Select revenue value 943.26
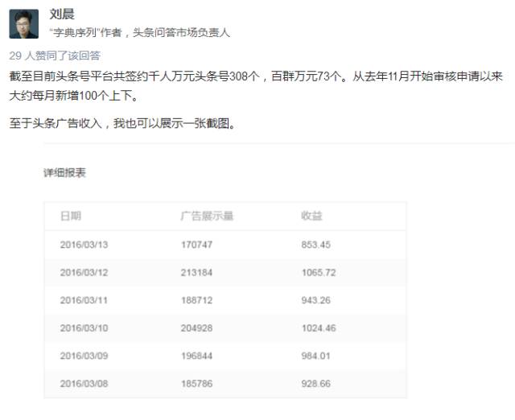 (316, 300)
